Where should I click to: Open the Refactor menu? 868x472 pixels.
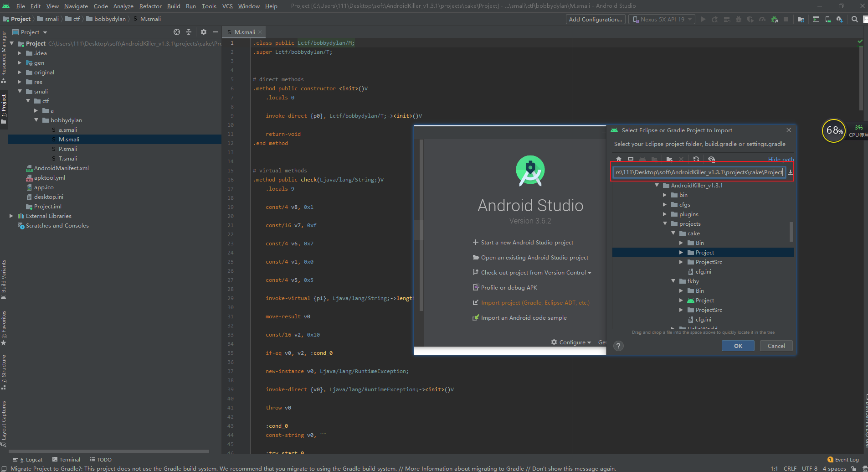(x=150, y=6)
